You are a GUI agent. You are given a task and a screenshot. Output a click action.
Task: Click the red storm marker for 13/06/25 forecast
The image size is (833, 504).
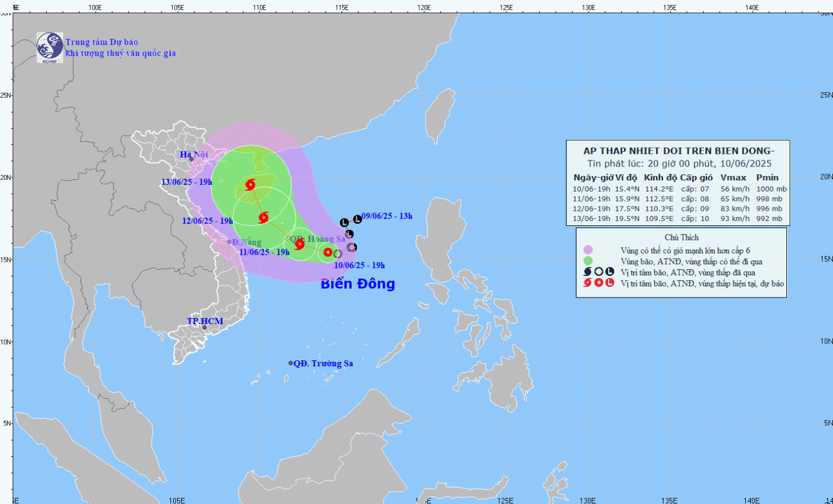coord(250,184)
